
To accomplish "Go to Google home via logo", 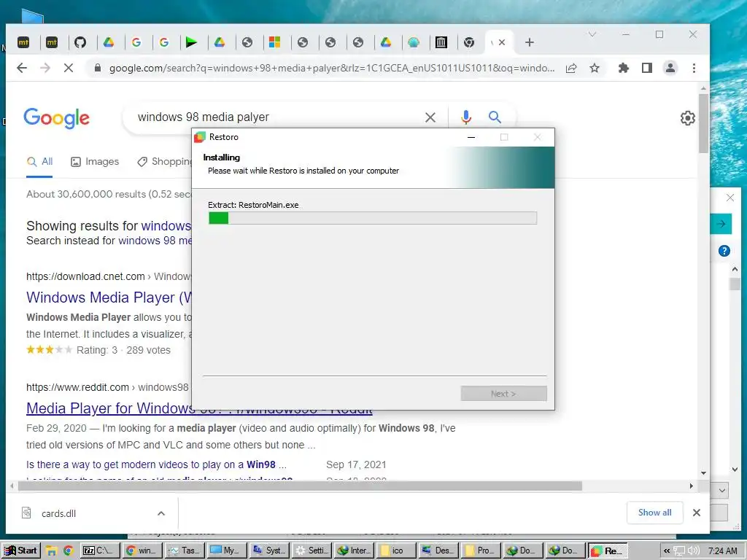I will pos(57,117).
